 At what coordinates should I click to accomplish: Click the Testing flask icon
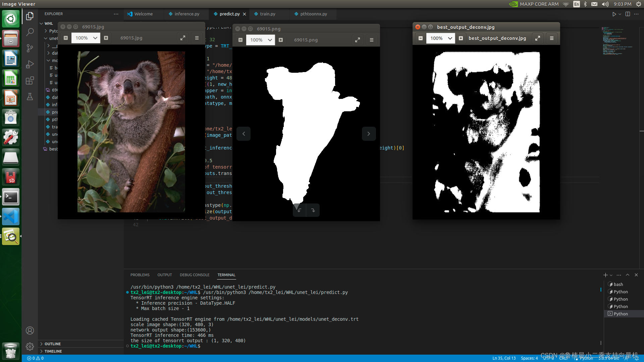coord(30,97)
